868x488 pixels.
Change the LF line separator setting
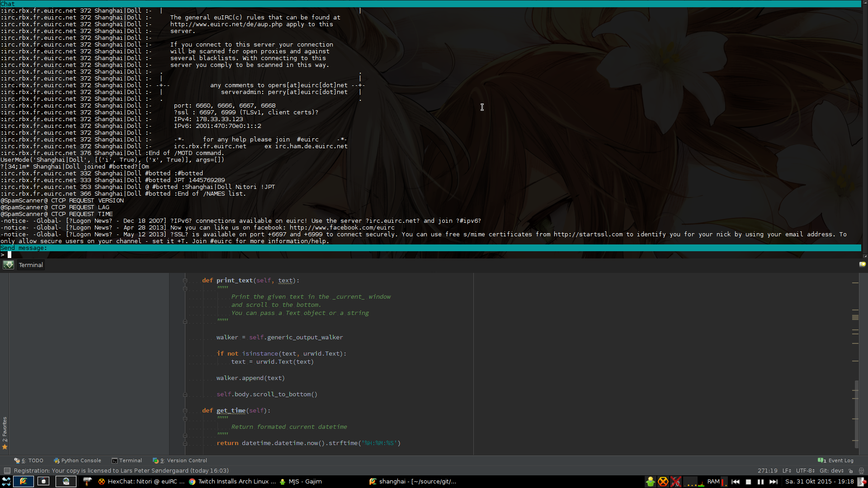tap(787, 470)
